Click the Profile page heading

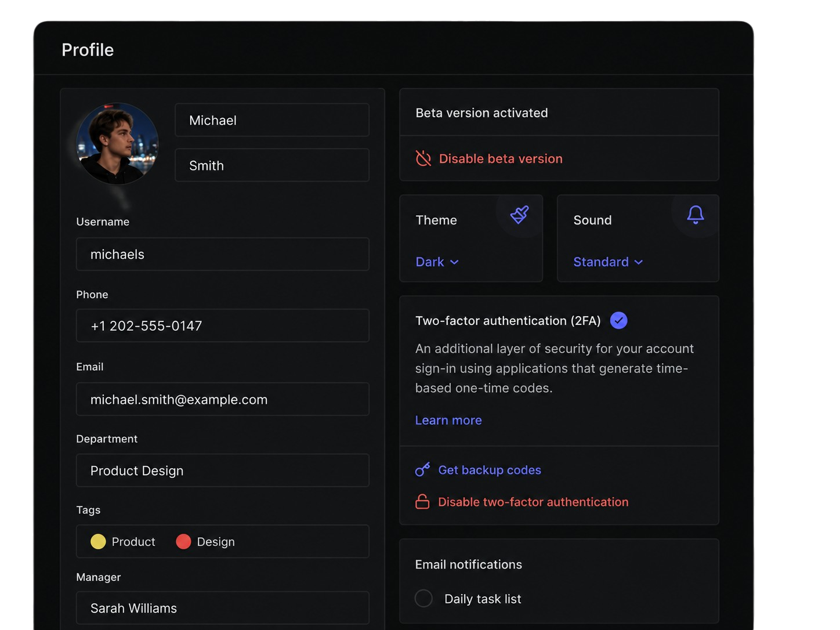pos(88,50)
